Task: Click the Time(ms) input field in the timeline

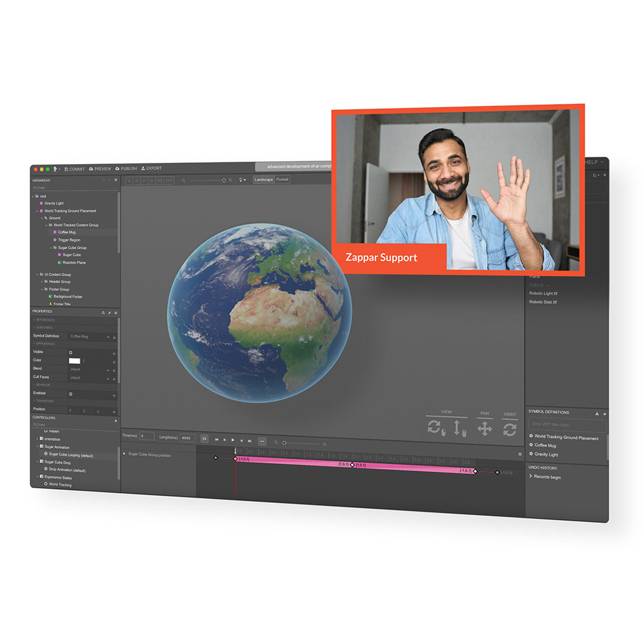Action: 147,436
